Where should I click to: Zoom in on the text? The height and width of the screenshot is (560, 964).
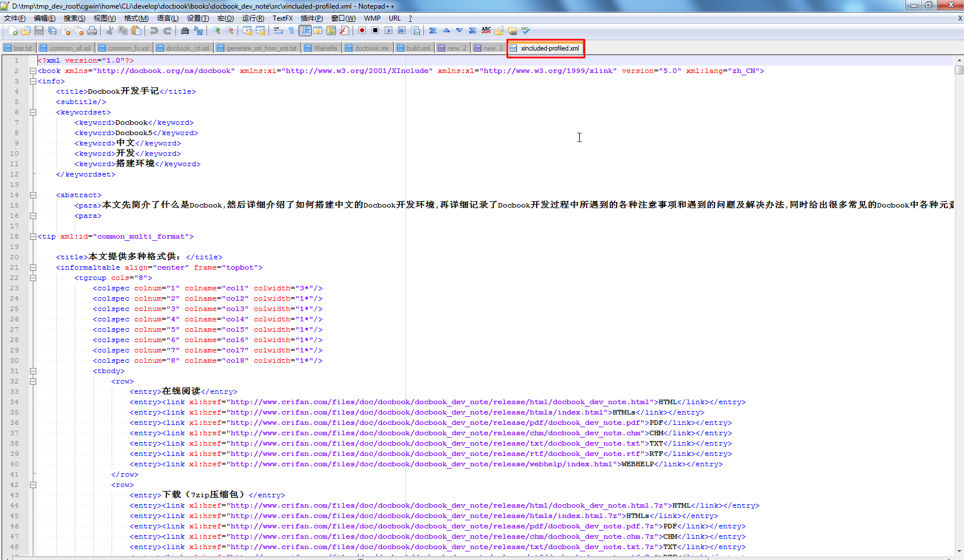tap(216, 30)
